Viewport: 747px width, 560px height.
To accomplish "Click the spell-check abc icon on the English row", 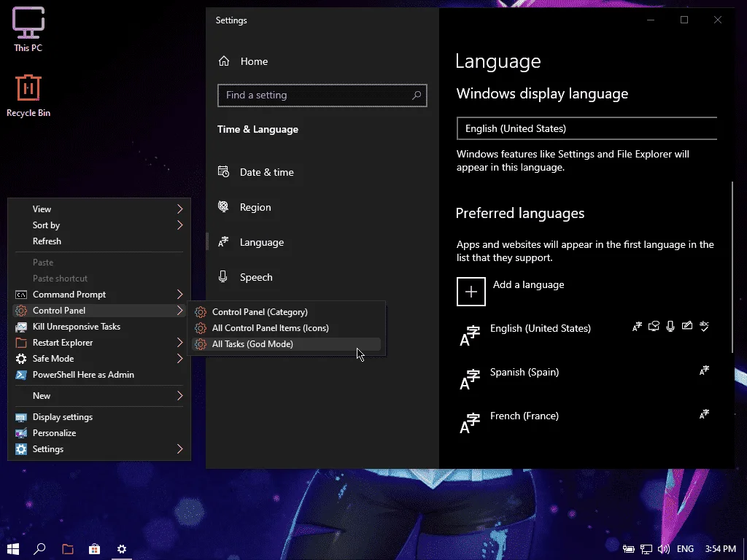I will coord(704,326).
